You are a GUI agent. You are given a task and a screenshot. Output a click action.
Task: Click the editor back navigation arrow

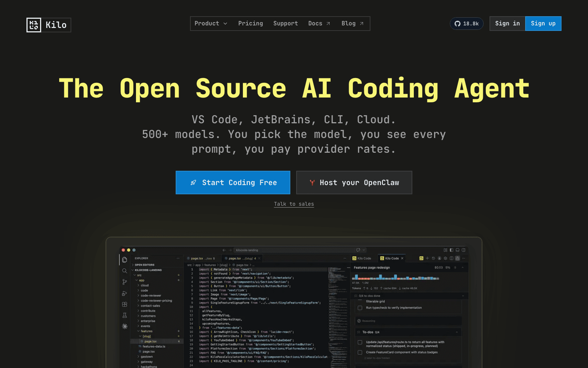(x=224, y=250)
